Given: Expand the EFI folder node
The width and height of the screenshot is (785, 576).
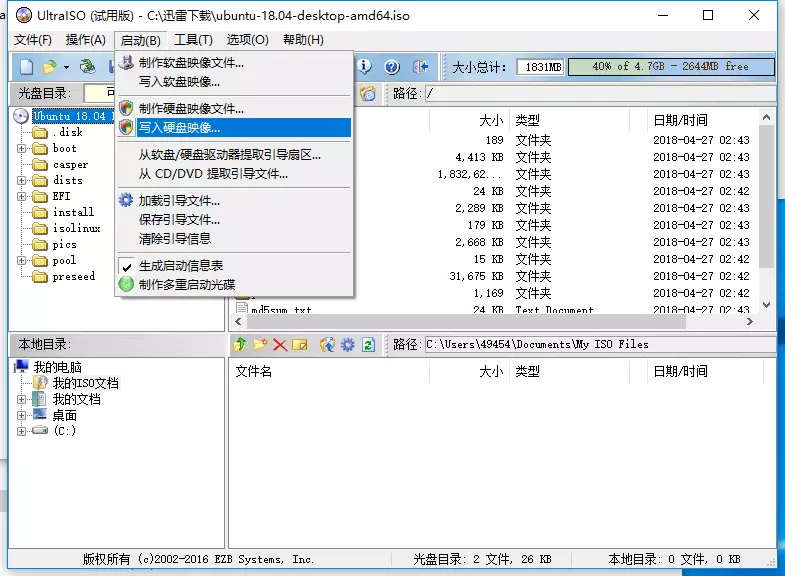Looking at the screenshot, I should [x=21, y=197].
